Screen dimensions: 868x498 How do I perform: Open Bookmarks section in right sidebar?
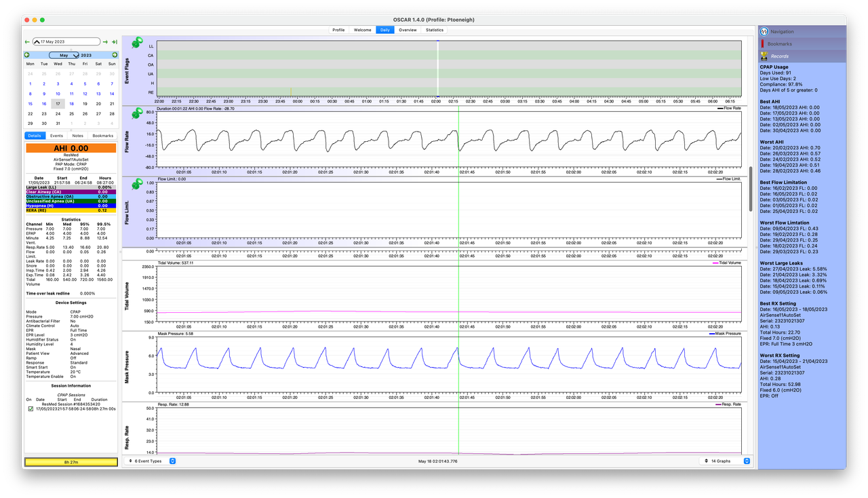(802, 43)
